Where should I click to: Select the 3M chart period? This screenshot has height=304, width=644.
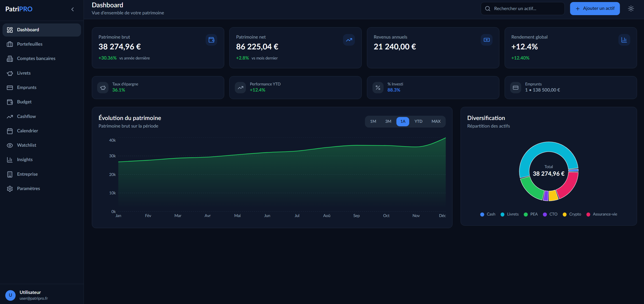pos(388,121)
